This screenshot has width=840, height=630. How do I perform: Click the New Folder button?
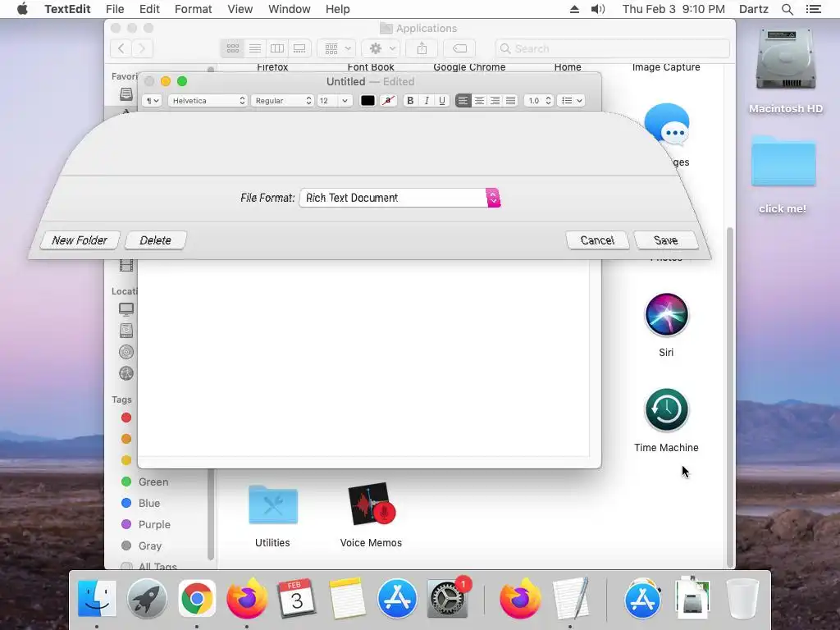(x=80, y=240)
